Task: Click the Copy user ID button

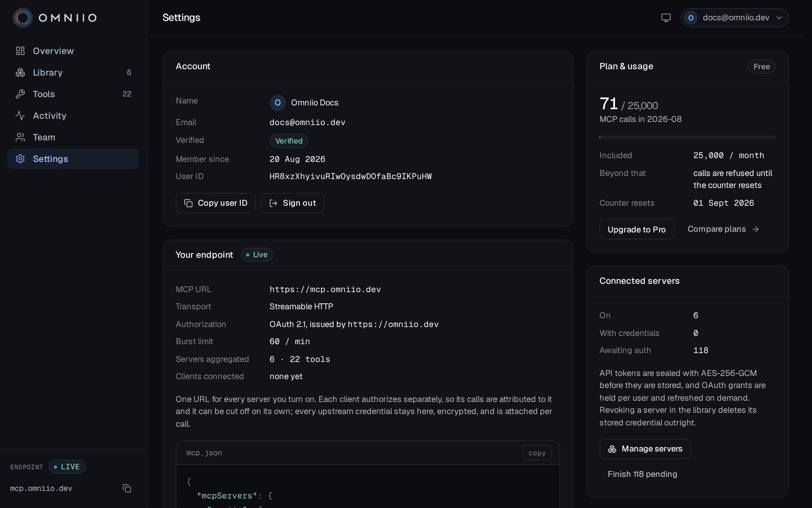Action: (x=215, y=203)
